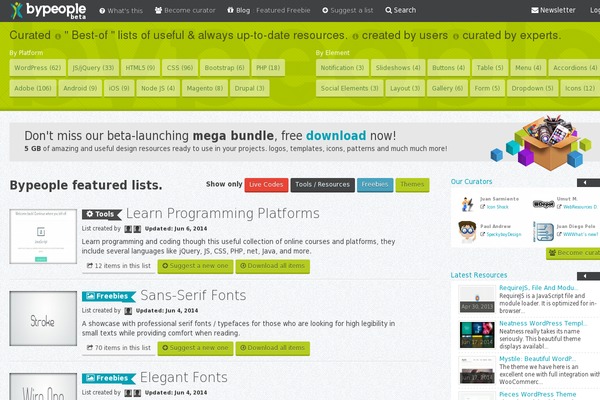
Task: Select the HTML5 (9) tag
Action: pos(140,68)
